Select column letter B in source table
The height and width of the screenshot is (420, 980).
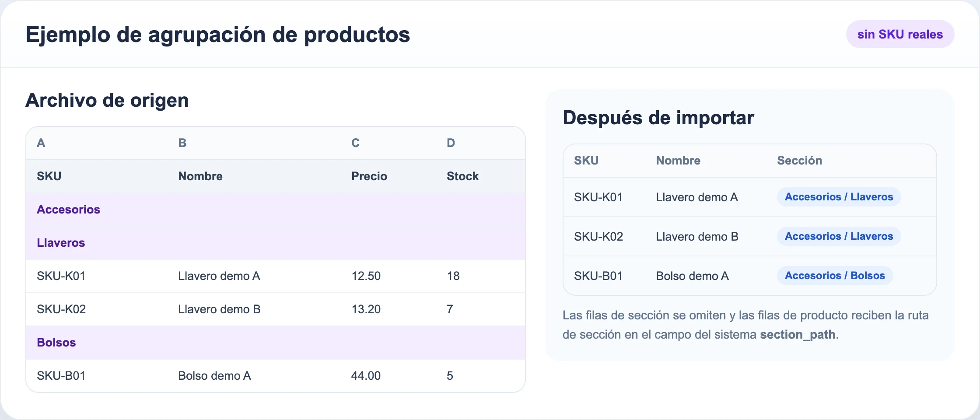click(x=182, y=143)
